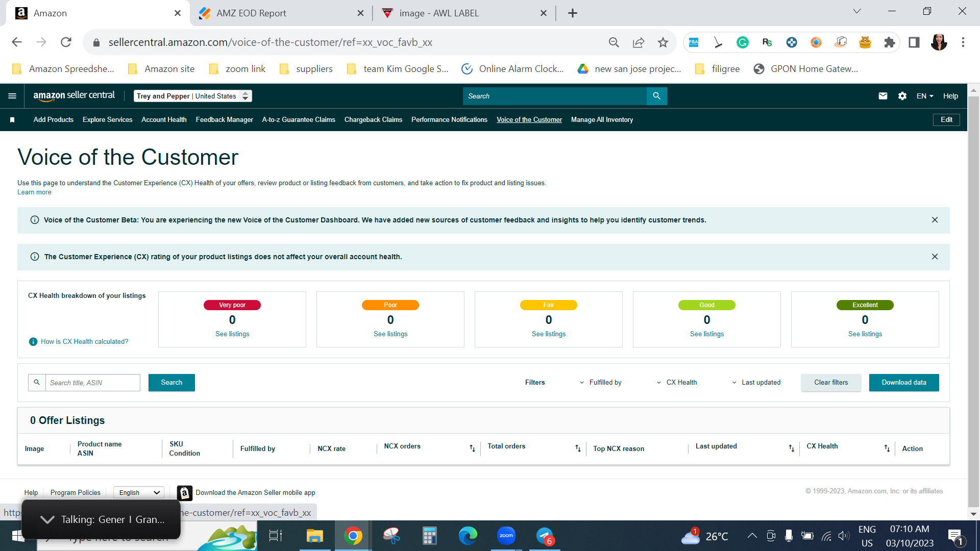Open the Chrome profile avatar
Viewport: 980px width, 551px height.
(x=939, y=42)
